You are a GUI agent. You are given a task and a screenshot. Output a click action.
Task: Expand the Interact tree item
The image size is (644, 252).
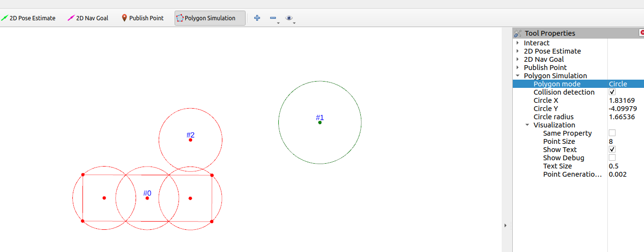[518, 43]
